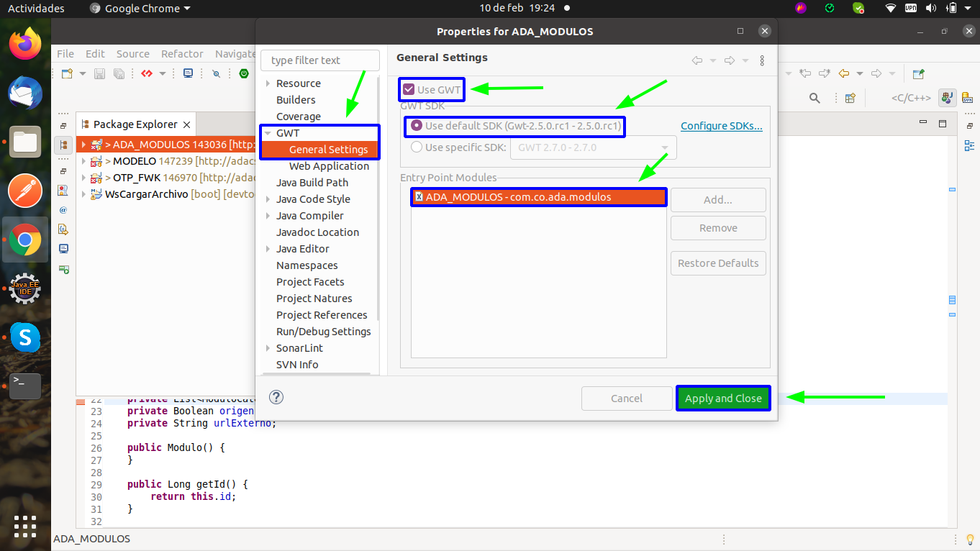The width and height of the screenshot is (980, 551).
Task: Select Use specific SDK radio button
Action: pos(416,147)
